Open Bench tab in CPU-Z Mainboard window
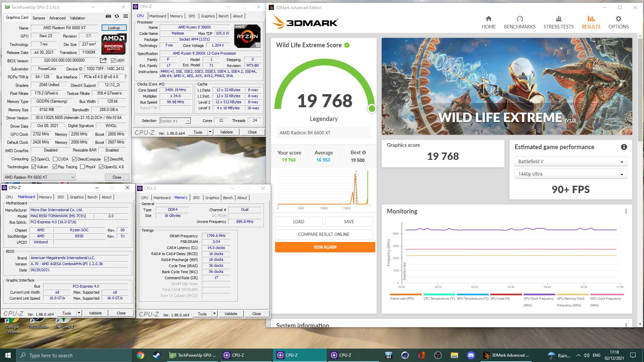This screenshot has width=644, height=362. [92, 197]
